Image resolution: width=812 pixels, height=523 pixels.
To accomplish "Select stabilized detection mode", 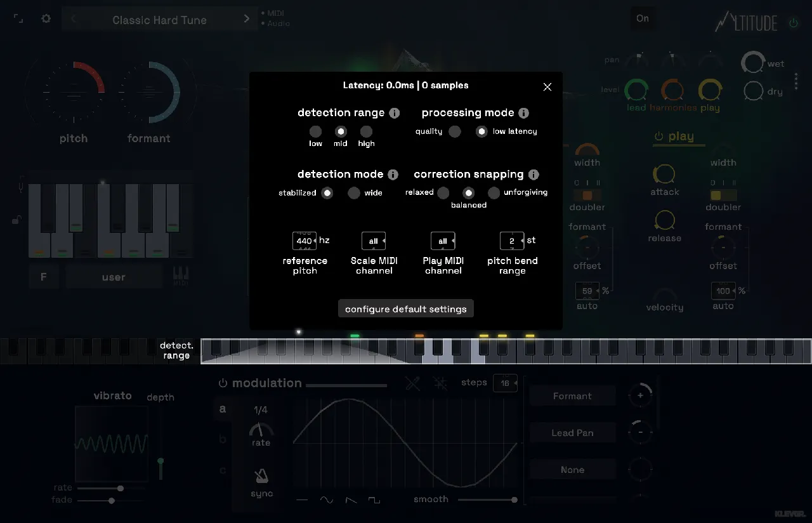I will [327, 193].
